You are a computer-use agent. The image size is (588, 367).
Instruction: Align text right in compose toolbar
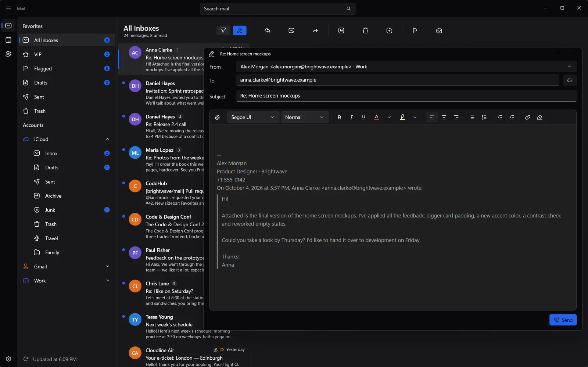[x=456, y=117]
